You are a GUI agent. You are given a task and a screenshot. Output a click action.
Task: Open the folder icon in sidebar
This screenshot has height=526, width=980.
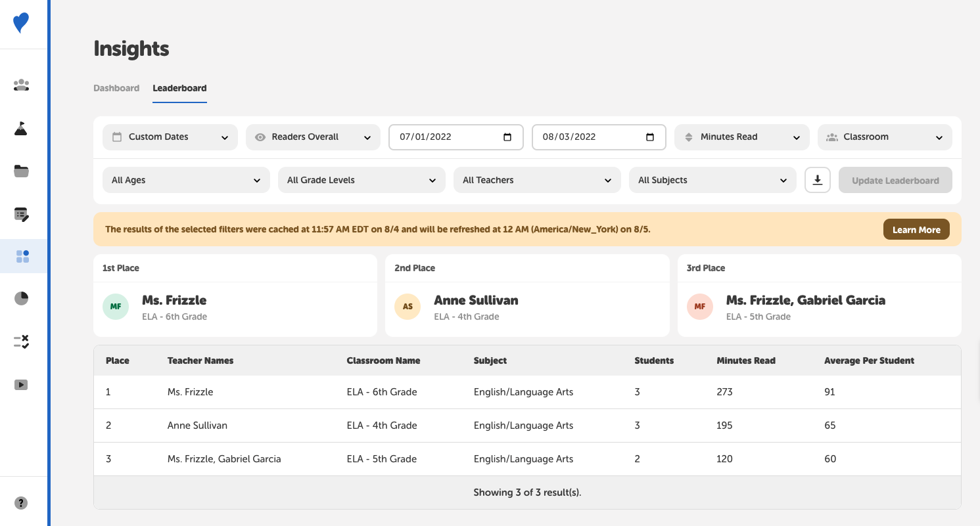pyautogui.click(x=21, y=171)
